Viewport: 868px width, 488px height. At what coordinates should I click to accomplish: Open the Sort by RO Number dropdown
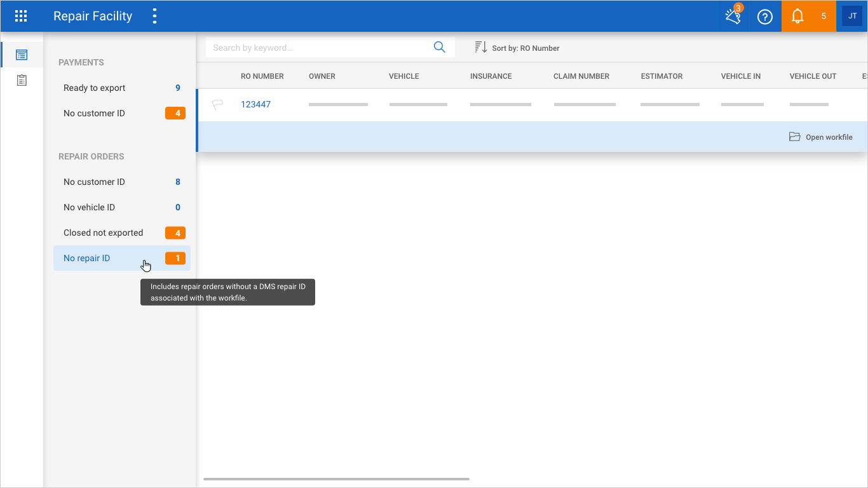tap(517, 48)
